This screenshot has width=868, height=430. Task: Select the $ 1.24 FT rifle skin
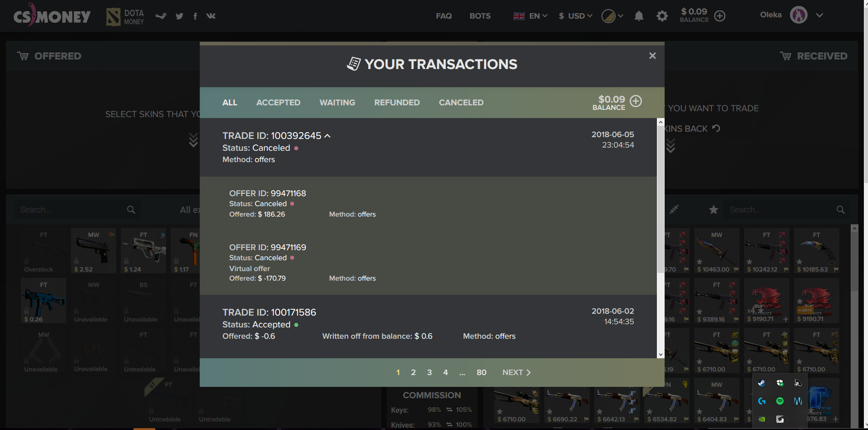click(143, 251)
